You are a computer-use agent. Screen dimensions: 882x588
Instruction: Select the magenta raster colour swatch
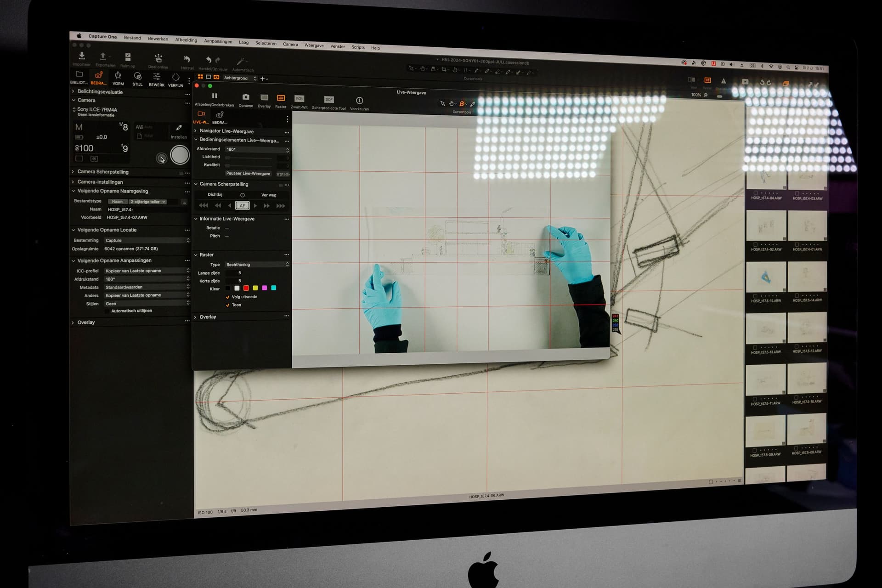[265, 288]
